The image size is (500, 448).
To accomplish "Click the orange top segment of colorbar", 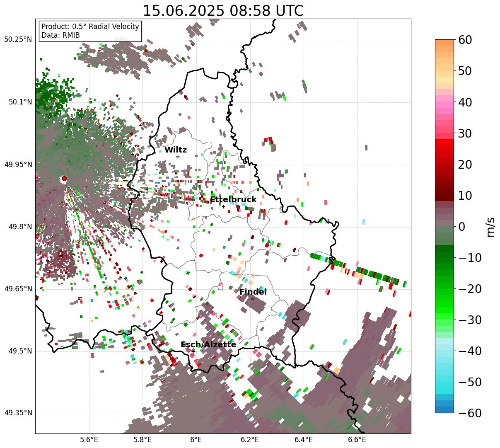I will pos(444,43).
